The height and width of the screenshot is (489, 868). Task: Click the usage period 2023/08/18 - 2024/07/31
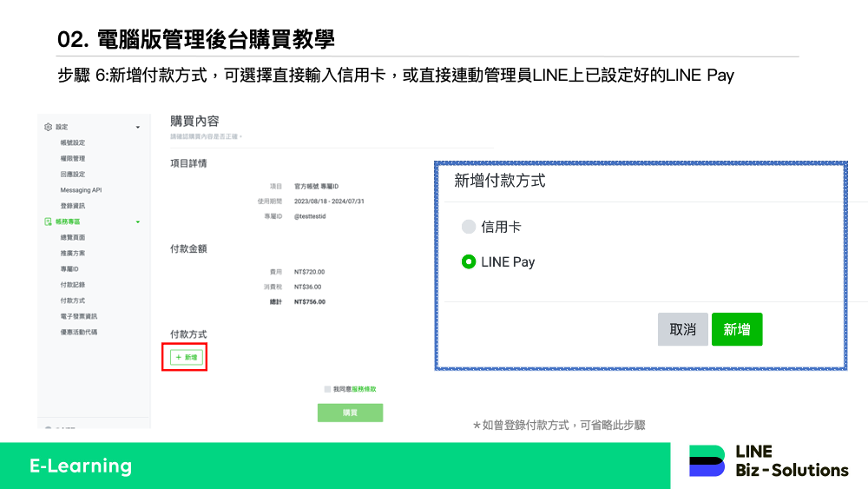pyautogui.click(x=329, y=202)
